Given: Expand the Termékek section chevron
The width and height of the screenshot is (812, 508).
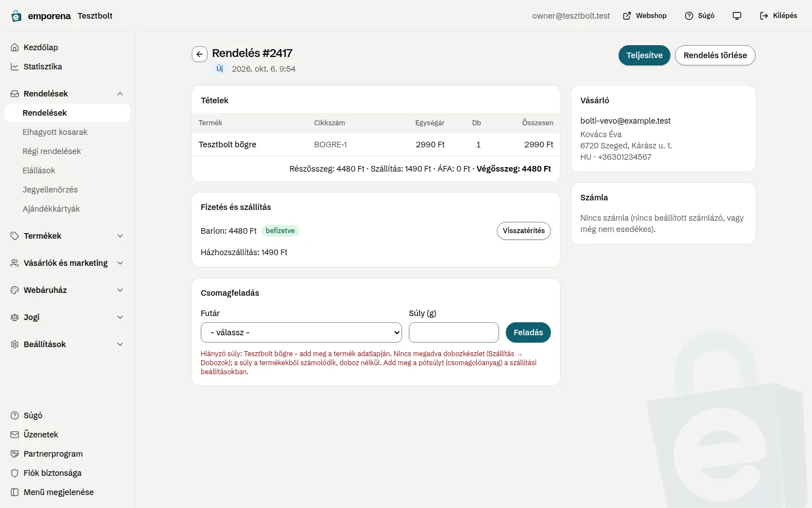Looking at the screenshot, I should point(120,236).
